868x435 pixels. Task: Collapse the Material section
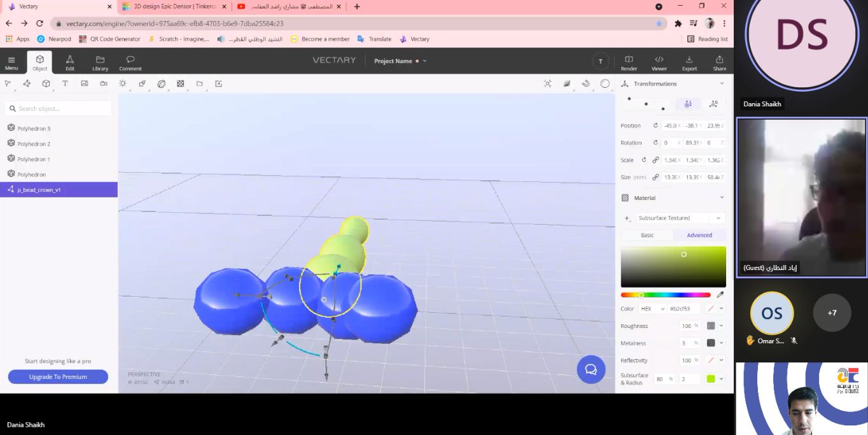click(722, 197)
